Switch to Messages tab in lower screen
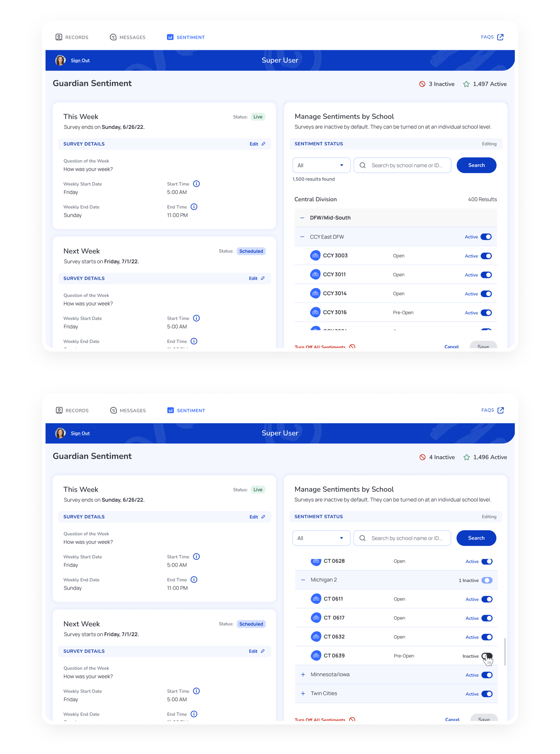This screenshot has height=754, width=560. click(128, 410)
